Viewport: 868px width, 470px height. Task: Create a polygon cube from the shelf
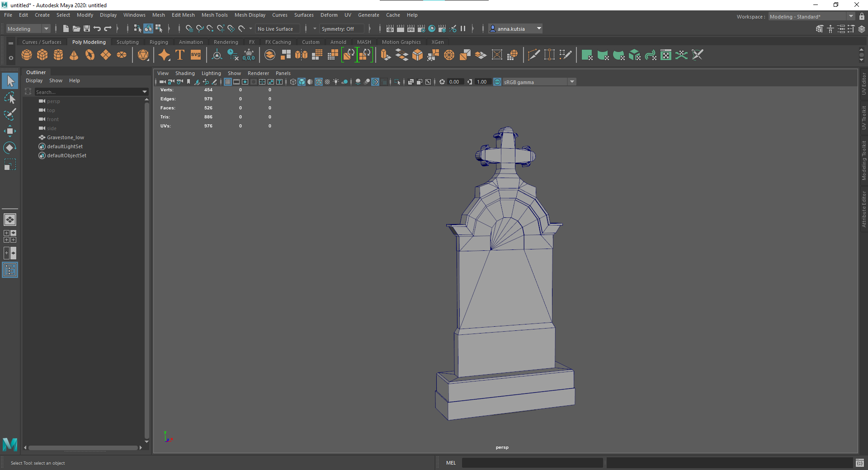pyautogui.click(x=42, y=55)
